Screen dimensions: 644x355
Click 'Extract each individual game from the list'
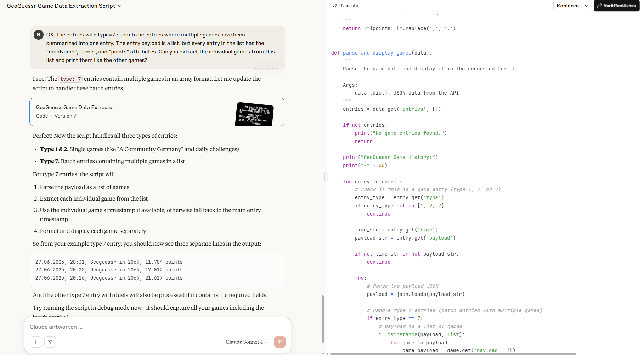(94, 199)
